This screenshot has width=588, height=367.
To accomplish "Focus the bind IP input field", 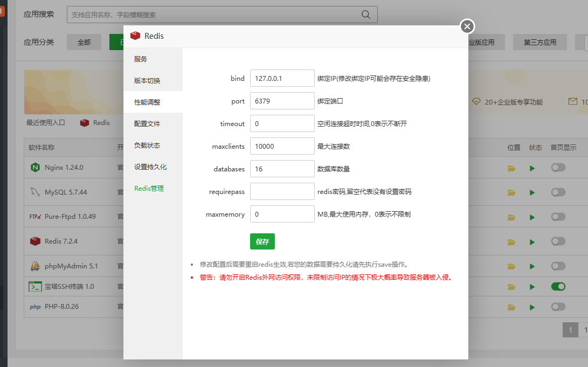I will tap(282, 78).
